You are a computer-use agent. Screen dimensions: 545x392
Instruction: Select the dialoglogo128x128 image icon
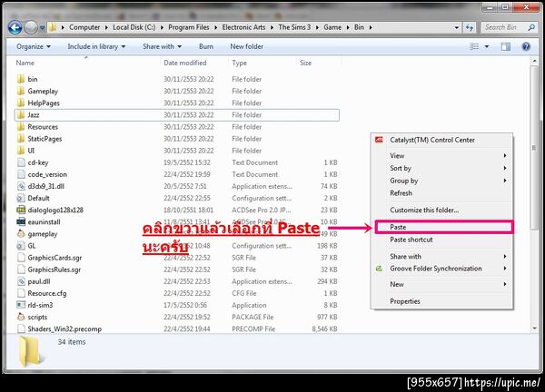21,210
